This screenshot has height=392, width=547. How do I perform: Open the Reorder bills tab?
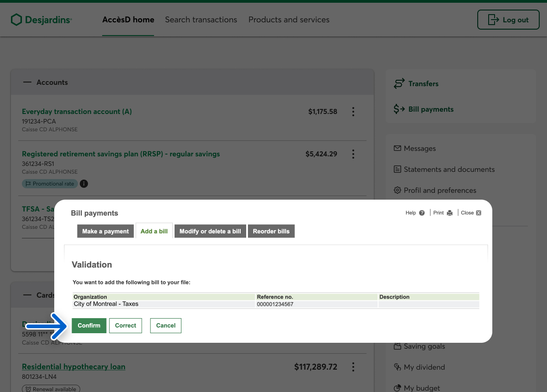click(x=271, y=231)
